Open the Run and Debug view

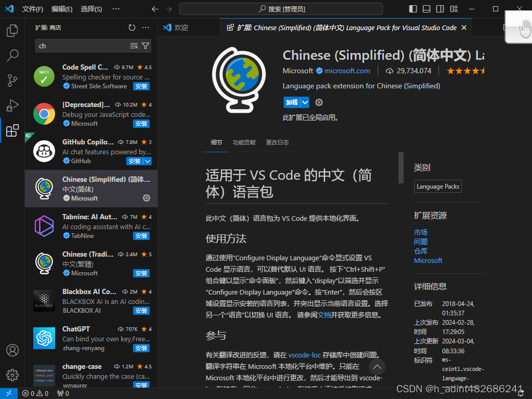pyautogui.click(x=12, y=105)
